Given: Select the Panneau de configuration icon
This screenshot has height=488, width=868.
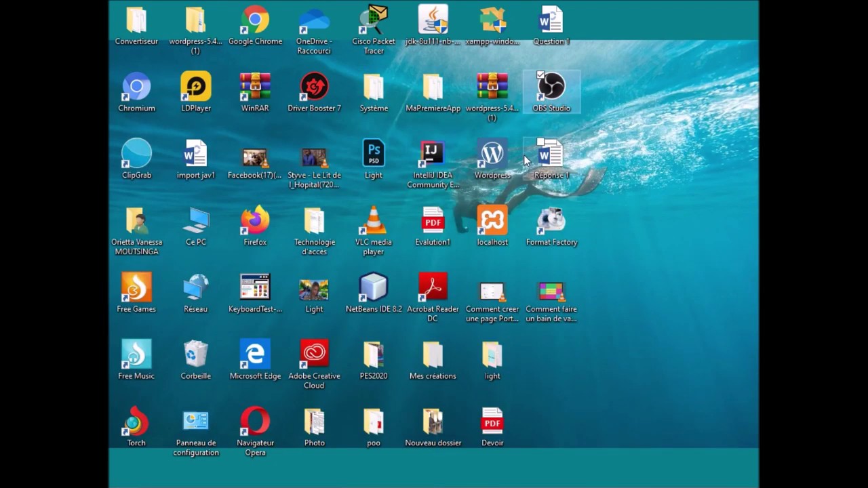Looking at the screenshot, I should pyautogui.click(x=196, y=422).
